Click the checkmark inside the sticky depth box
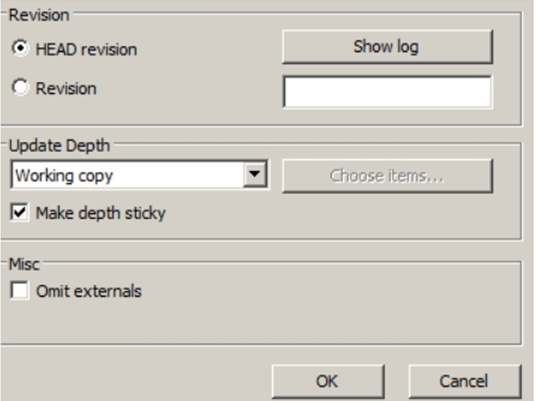This screenshot has height=401, width=536. pyautogui.click(x=19, y=212)
